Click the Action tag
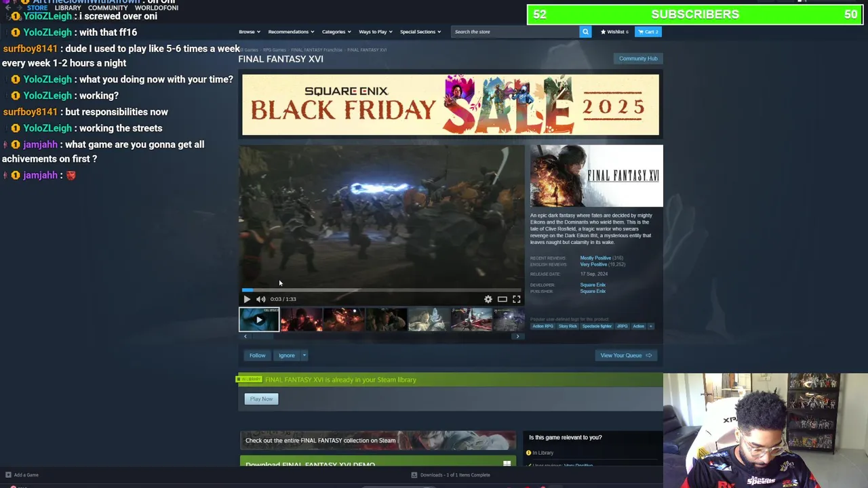 click(x=638, y=326)
